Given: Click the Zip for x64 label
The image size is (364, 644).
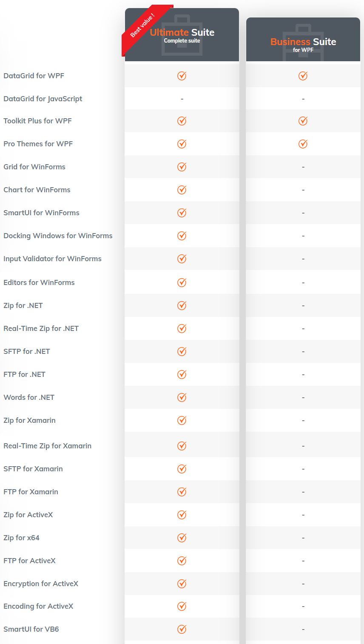Looking at the screenshot, I should (x=21, y=538).
